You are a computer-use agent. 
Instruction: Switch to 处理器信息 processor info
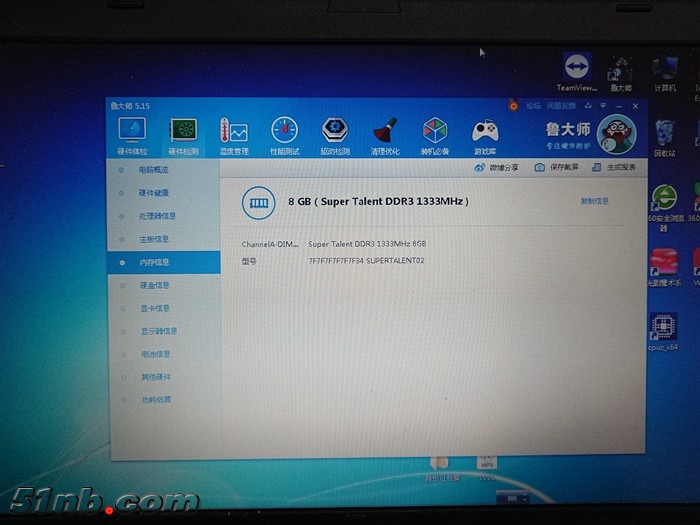coord(157,216)
